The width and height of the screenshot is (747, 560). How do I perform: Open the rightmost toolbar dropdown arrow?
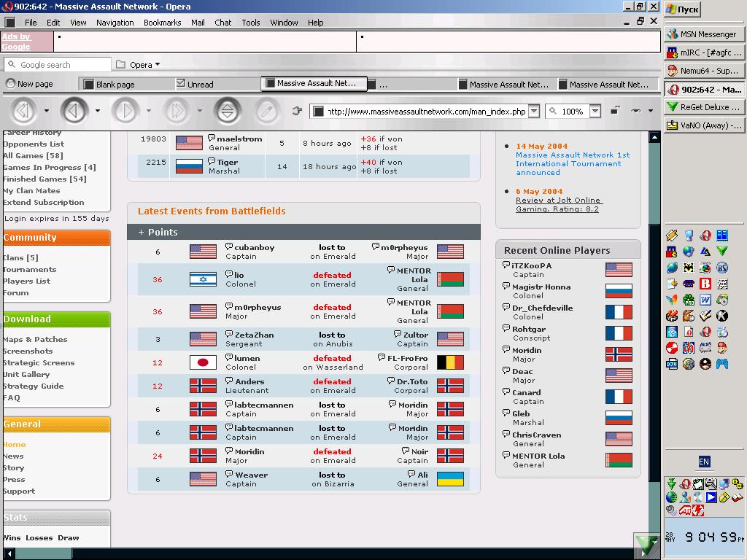coord(651,111)
